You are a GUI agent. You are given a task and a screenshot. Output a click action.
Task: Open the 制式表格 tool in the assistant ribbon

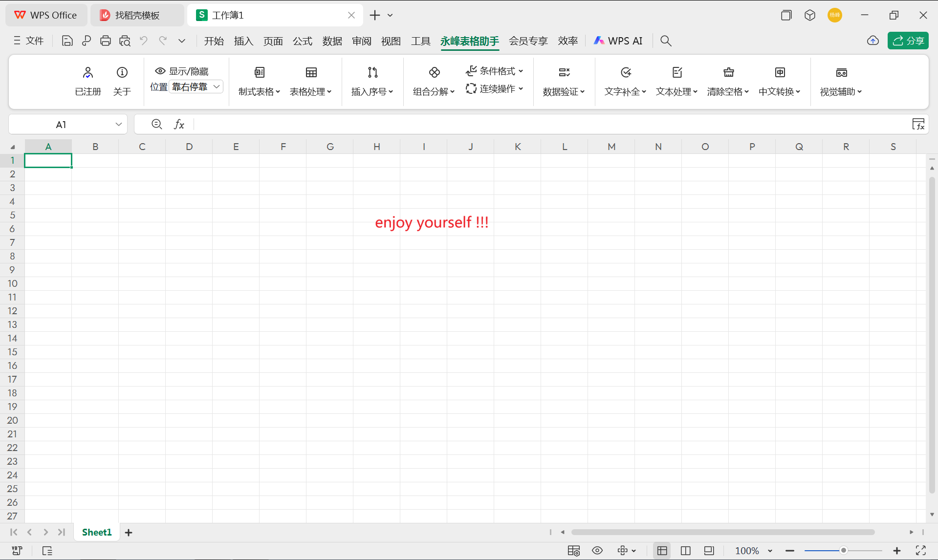[259, 81]
